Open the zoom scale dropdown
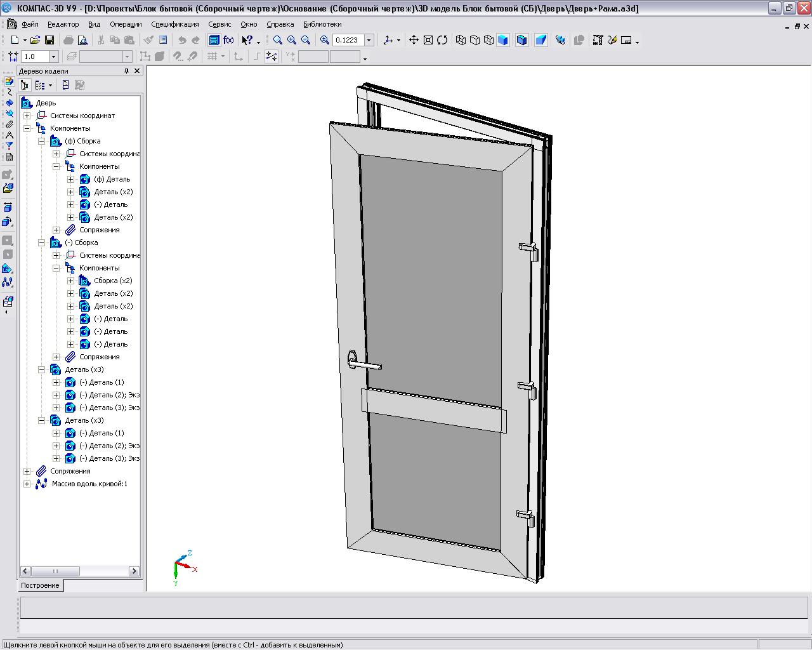 pyautogui.click(x=369, y=40)
